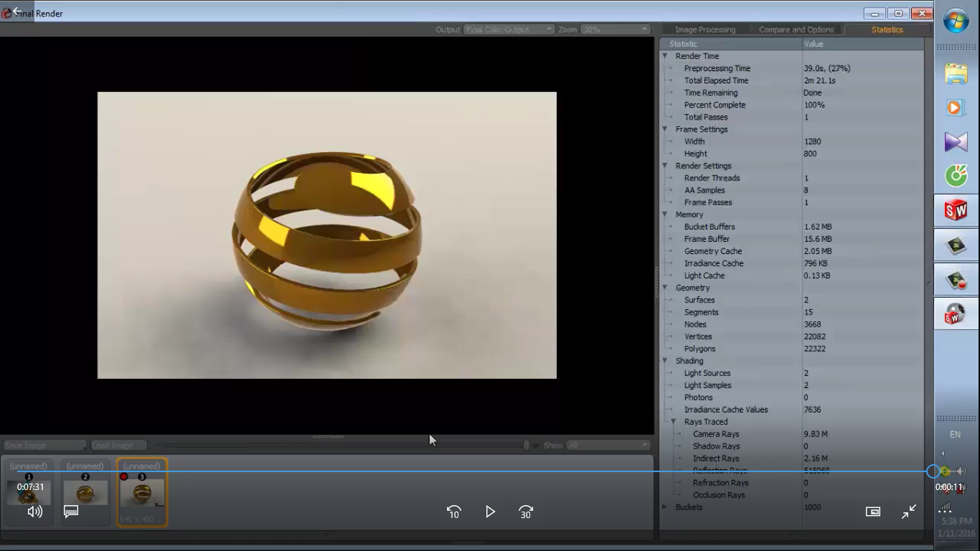
Task: Select render thumbnail number 3
Action: [142, 492]
